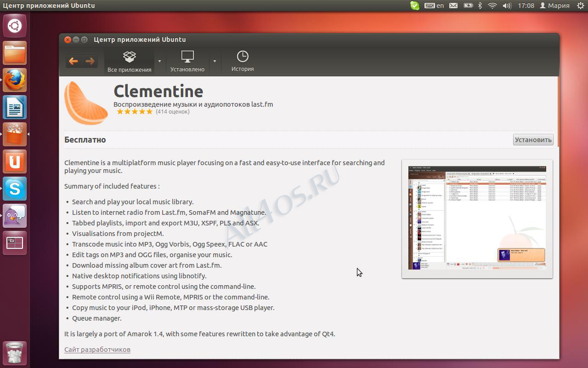This screenshot has height=368, width=588.
Task: Minimize the Ubuntu Software Center window
Action: [x=76, y=40]
